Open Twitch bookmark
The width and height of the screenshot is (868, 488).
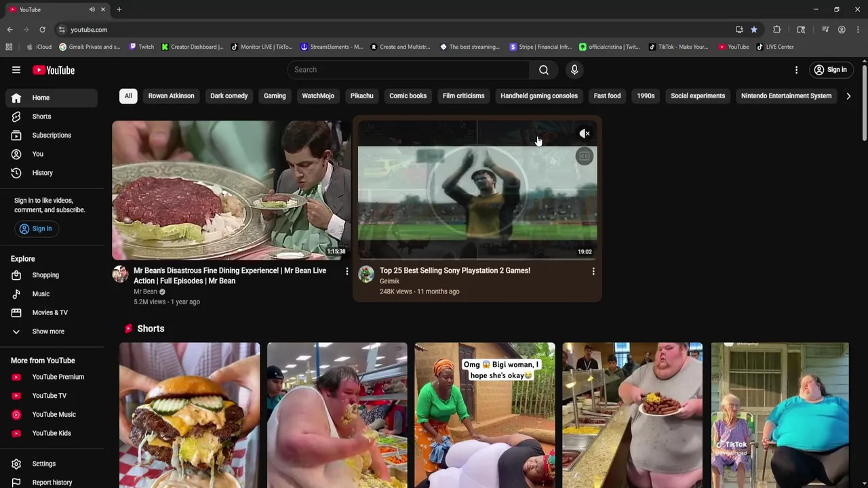pyautogui.click(x=142, y=47)
